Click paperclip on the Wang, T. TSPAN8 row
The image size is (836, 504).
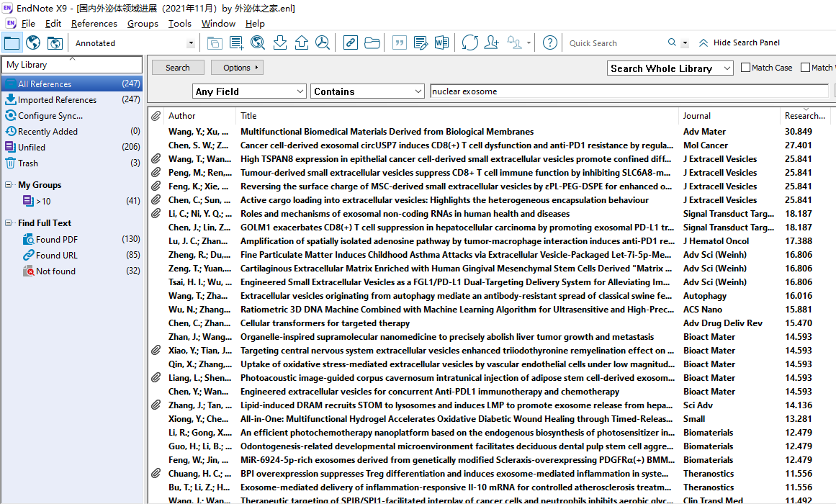pos(156,159)
